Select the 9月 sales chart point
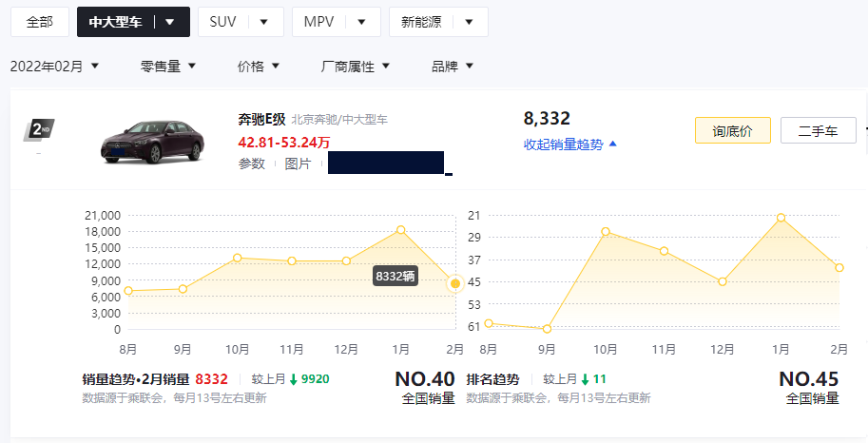This screenshot has height=443, width=868. [x=183, y=289]
